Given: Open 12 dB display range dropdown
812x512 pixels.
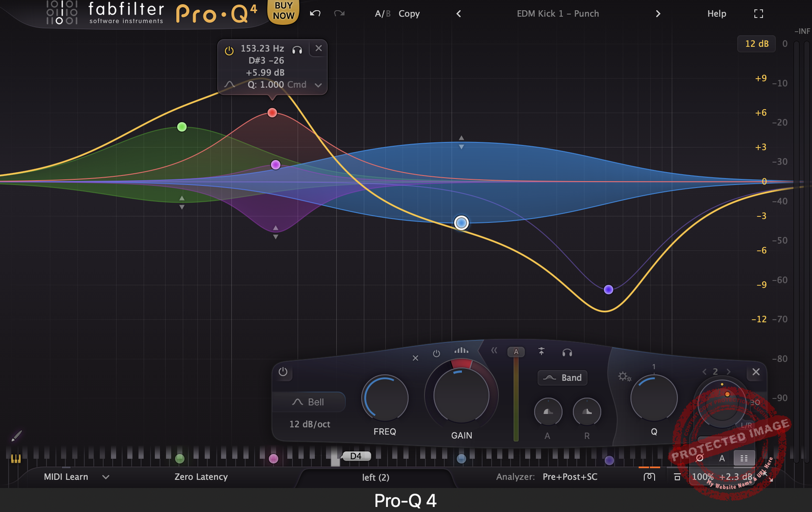Looking at the screenshot, I should (757, 44).
